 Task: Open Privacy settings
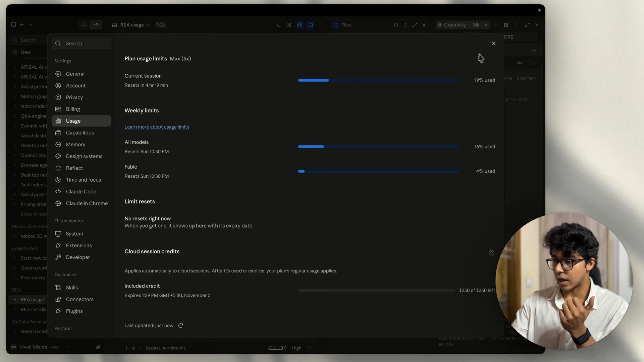[81, 97]
